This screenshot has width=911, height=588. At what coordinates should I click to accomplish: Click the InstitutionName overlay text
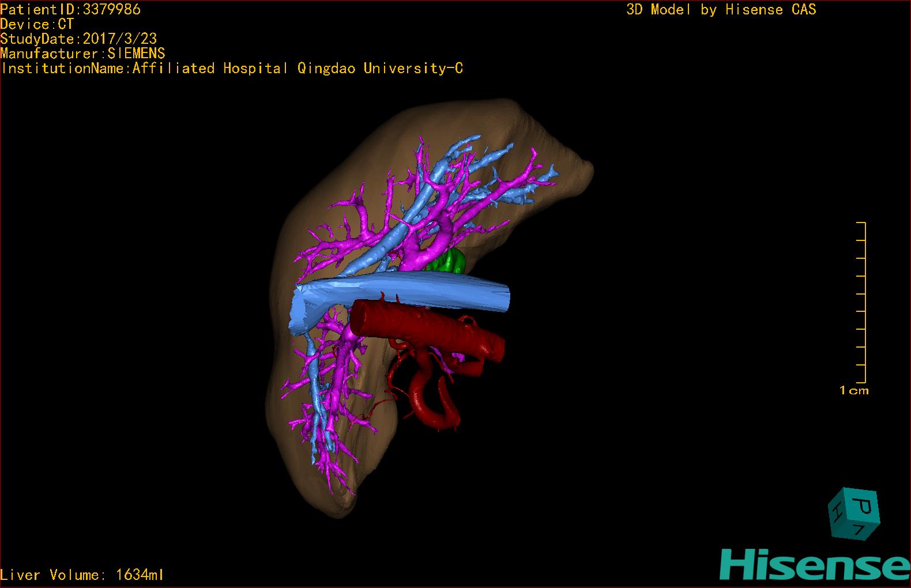pyautogui.click(x=232, y=69)
